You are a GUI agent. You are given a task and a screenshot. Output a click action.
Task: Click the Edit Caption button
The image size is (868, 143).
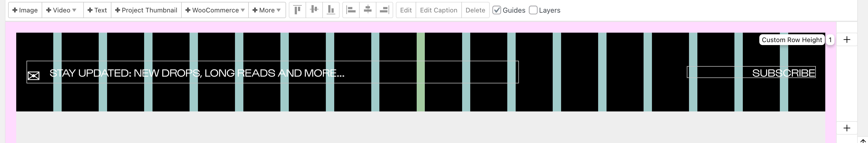point(438,10)
